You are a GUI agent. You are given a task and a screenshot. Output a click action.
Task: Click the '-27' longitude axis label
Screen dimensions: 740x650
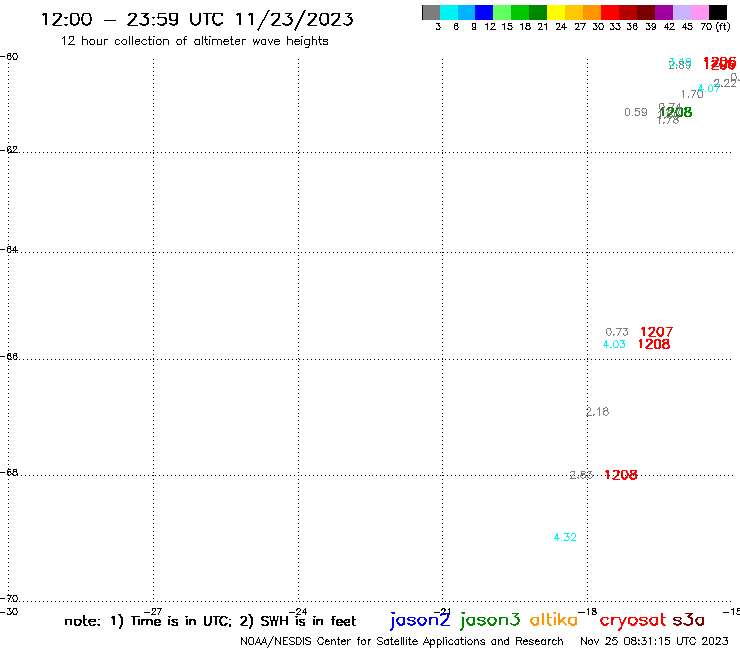click(x=153, y=612)
